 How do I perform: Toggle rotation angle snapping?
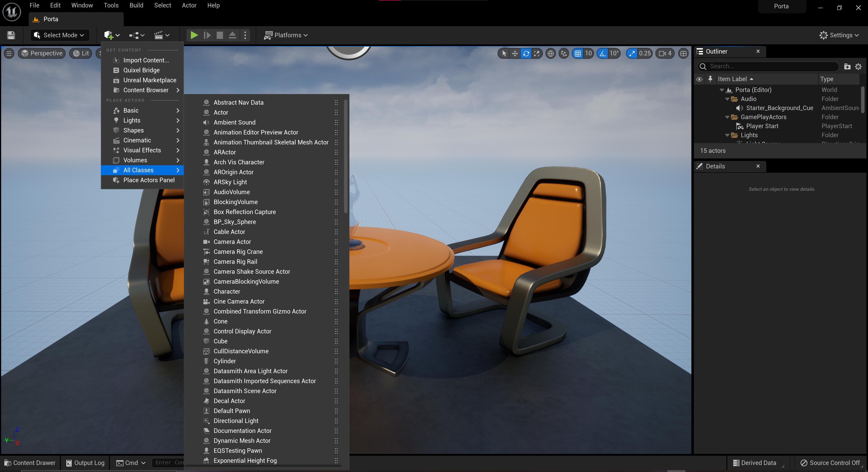[602, 53]
